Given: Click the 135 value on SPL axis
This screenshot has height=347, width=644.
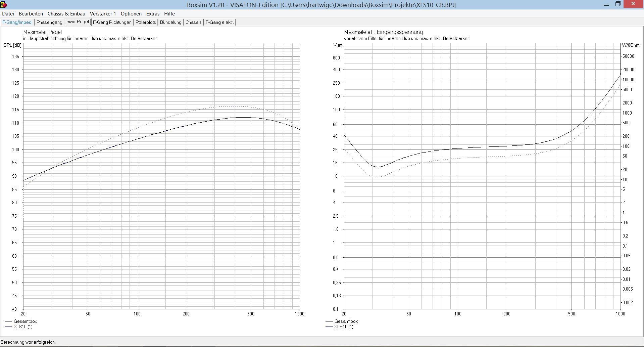Looking at the screenshot, I should [x=15, y=56].
